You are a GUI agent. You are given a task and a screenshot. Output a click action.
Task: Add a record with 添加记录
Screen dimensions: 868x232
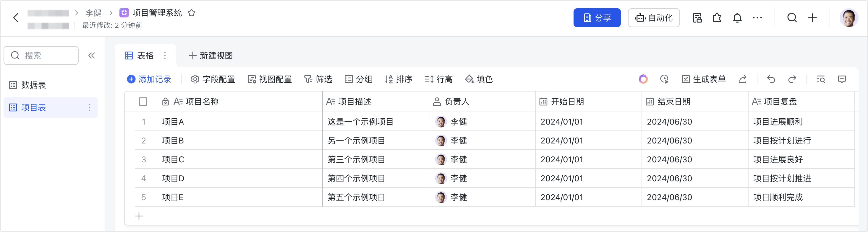click(149, 79)
